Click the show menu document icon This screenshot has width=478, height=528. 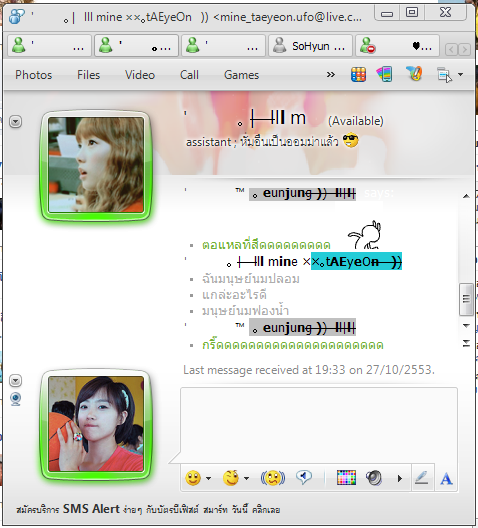(x=444, y=74)
